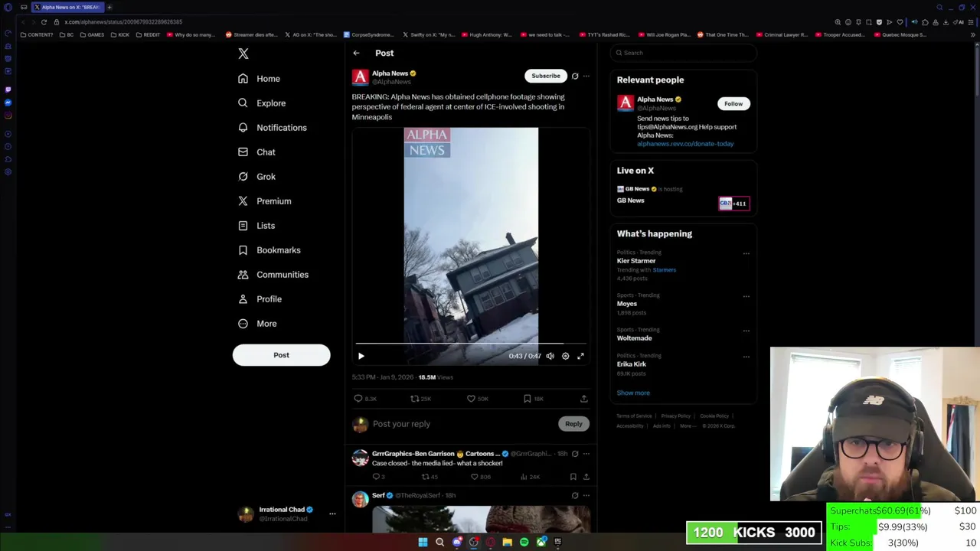Mute the video with speaker icon
980x551 pixels.
[550, 356]
